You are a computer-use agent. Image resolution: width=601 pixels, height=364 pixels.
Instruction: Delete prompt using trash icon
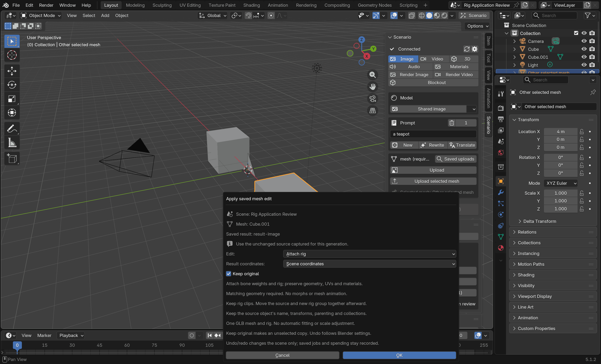point(452,123)
